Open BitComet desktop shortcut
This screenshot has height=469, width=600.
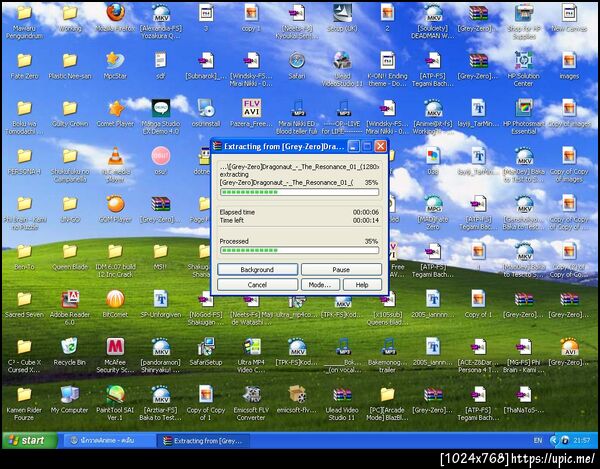coord(115,299)
